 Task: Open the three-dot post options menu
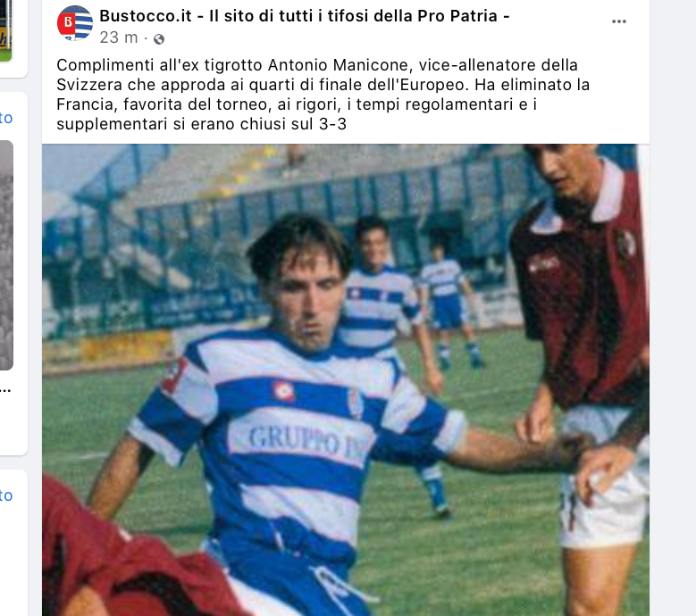click(x=619, y=21)
